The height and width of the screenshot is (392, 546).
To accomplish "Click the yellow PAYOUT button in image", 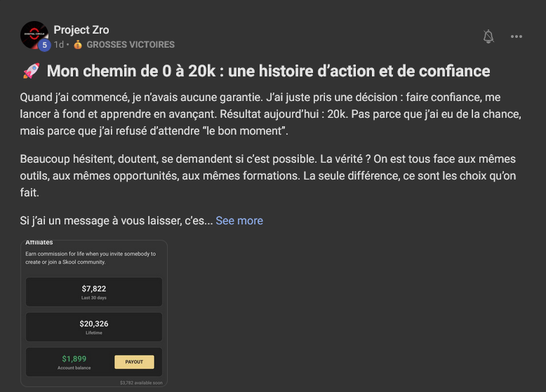I will (x=134, y=362).
